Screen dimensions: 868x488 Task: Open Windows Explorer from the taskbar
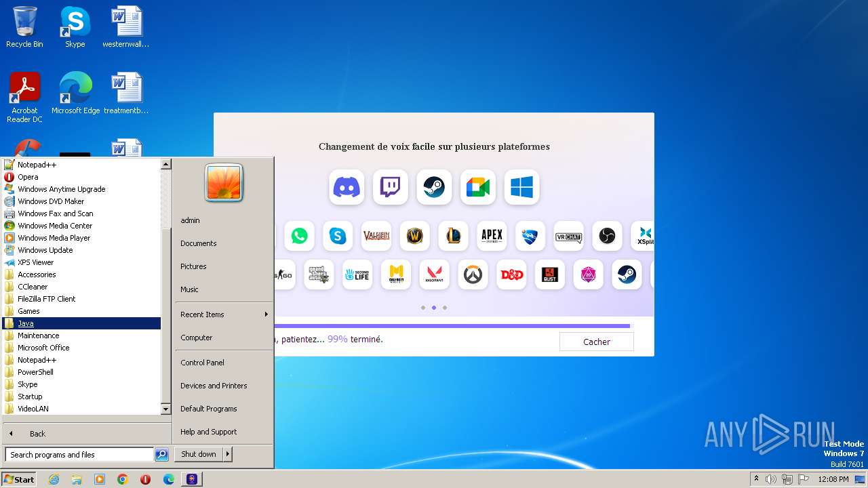click(x=77, y=479)
